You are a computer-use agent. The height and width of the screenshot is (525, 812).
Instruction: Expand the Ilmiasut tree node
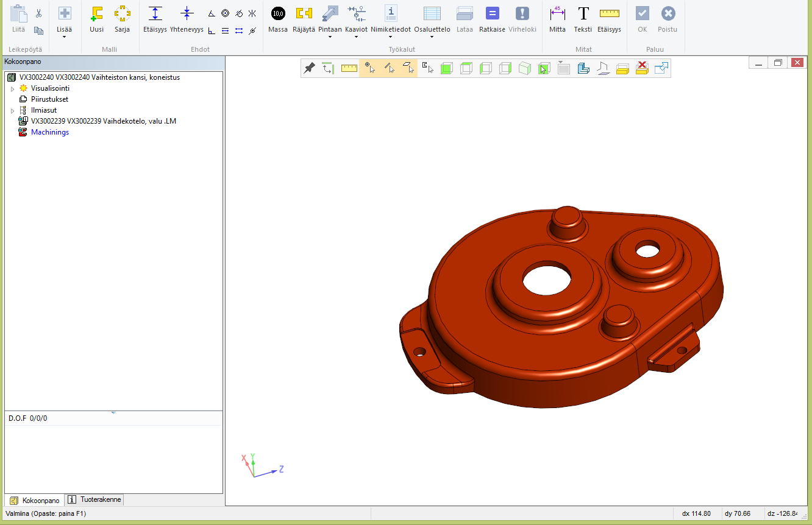point(12,111)
